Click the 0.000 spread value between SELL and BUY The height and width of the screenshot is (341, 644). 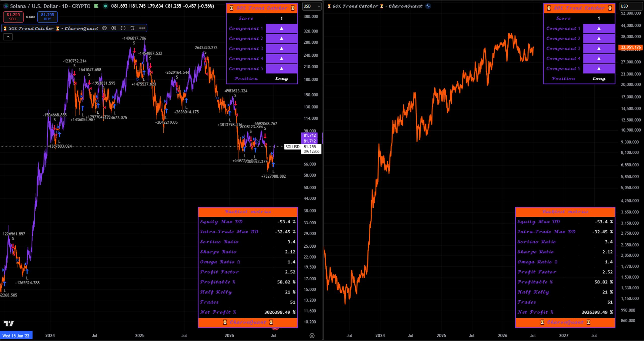pyautogui.click(x=30, y=17)
